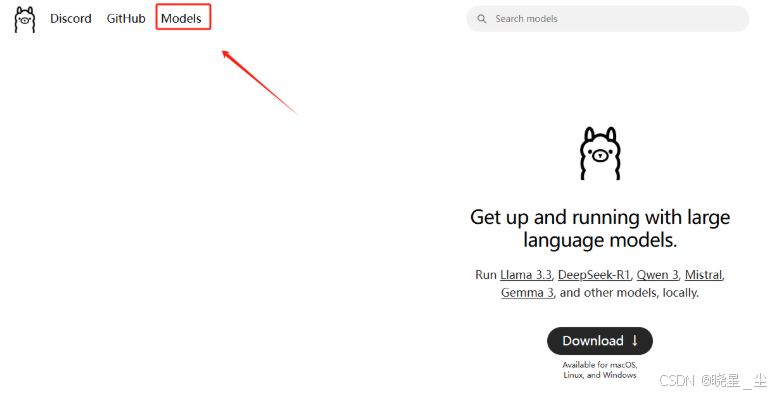Open the Qwen 3 link
Screen dimensions: 771x394
click(x=657, y=275)
